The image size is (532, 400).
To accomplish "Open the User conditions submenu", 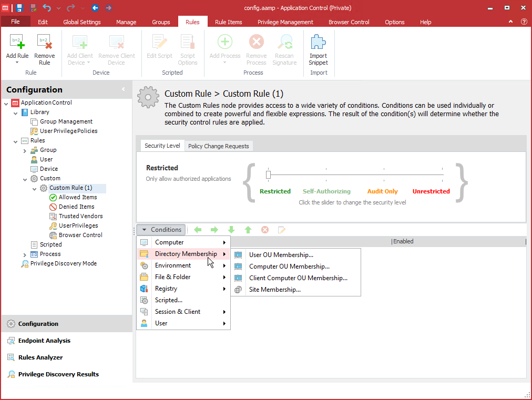I will (x=183, y=323).
